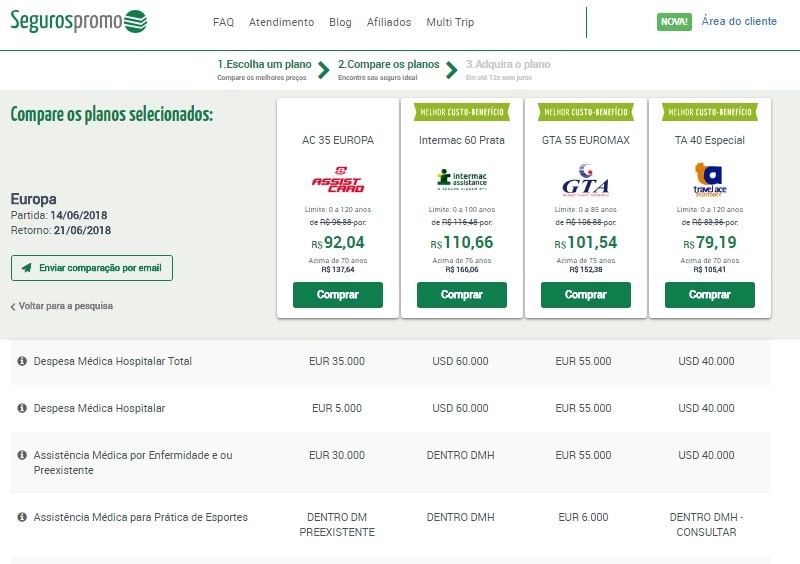Click the price R$ 92,04
Image resolution: width=800 pixels, height=564 pixels.
tap(338, 242)
